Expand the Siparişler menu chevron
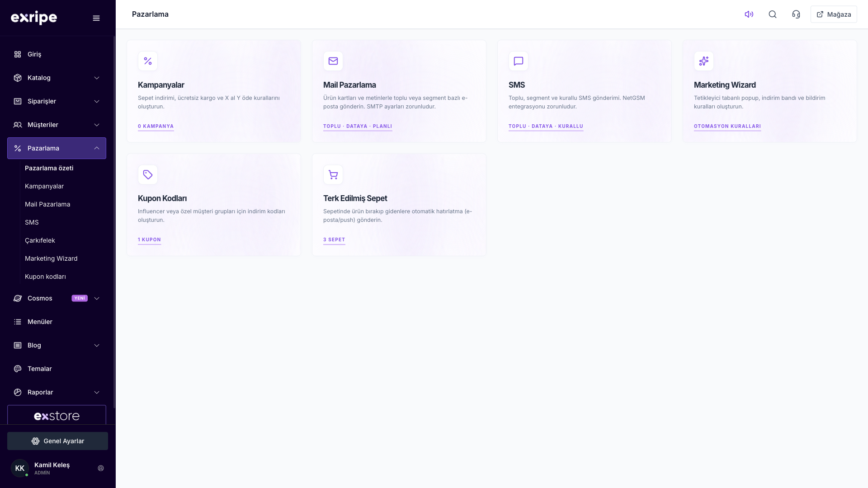The height and width of the screenshot is (488, 868). [x=97, y=101]
